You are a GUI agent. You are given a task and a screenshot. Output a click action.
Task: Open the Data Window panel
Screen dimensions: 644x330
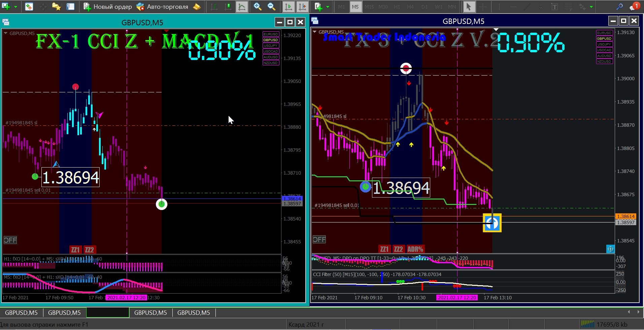43,6
